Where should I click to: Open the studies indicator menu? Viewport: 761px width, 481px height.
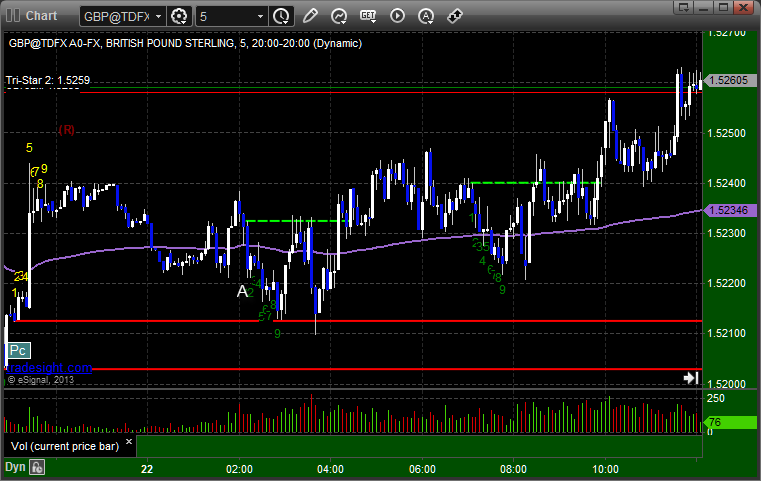click(339, 16)
